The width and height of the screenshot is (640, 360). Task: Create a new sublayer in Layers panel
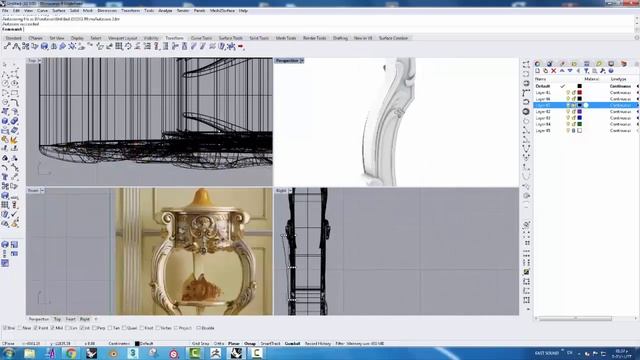pyautogui.click(x=546, y=71)
